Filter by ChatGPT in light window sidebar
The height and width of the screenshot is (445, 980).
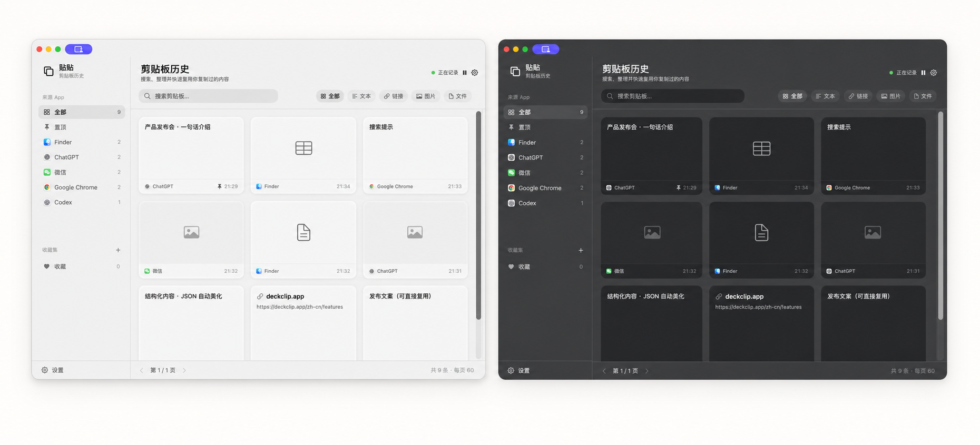coord(82,157)
